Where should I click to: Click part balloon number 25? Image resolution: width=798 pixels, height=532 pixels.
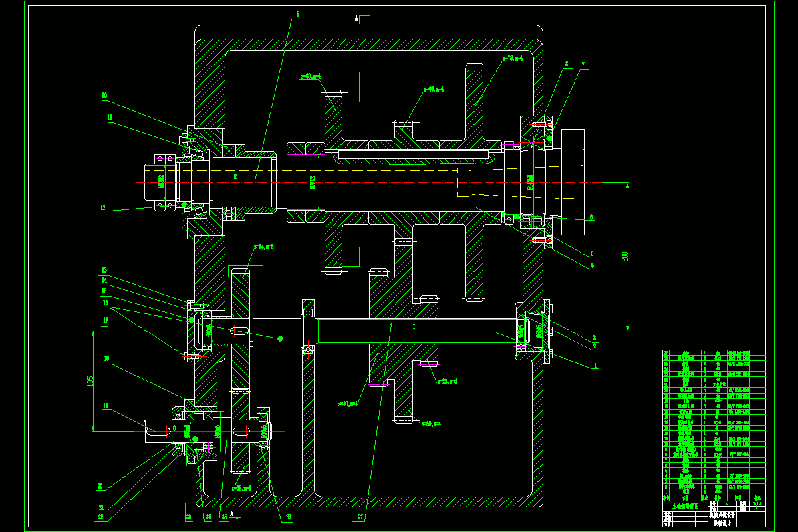[223, 516]
